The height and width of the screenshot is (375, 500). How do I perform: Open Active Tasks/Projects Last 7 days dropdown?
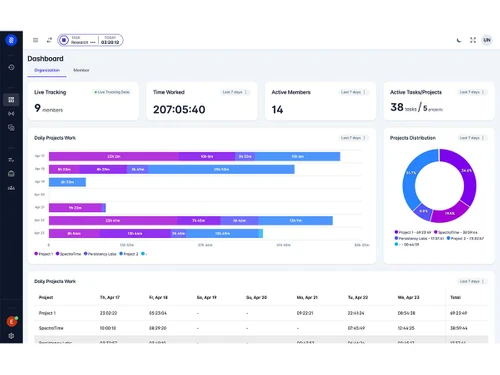pos(472,92)
